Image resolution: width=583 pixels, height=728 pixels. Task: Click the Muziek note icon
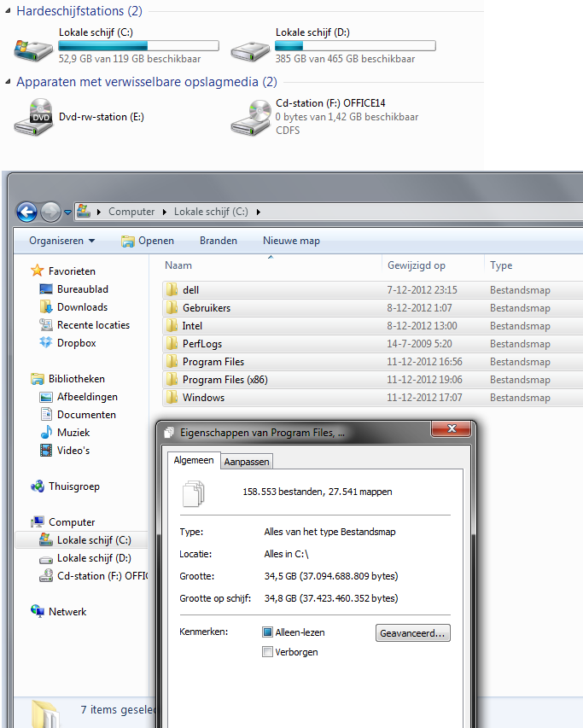pyautogui.click(x=46, y=432)
